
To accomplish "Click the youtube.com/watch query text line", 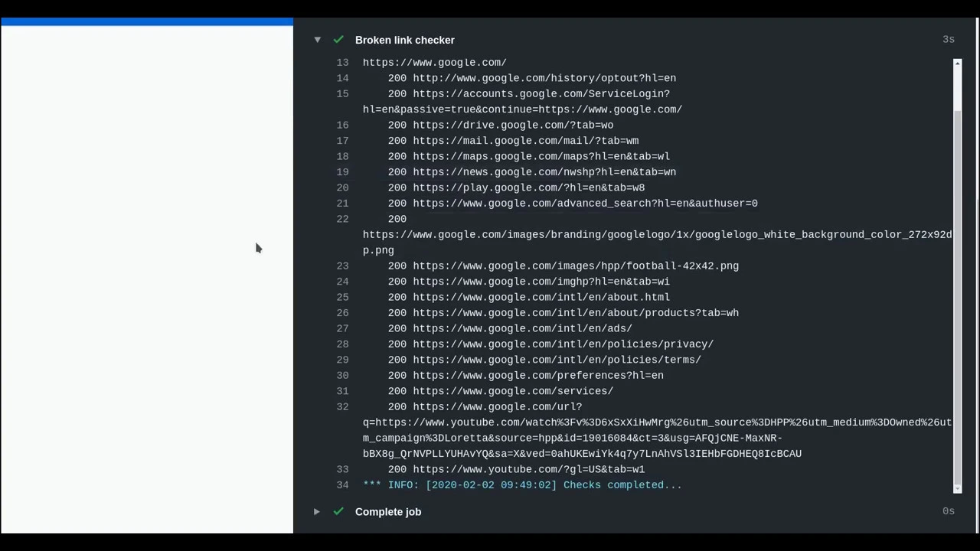I will coord(658,422).
